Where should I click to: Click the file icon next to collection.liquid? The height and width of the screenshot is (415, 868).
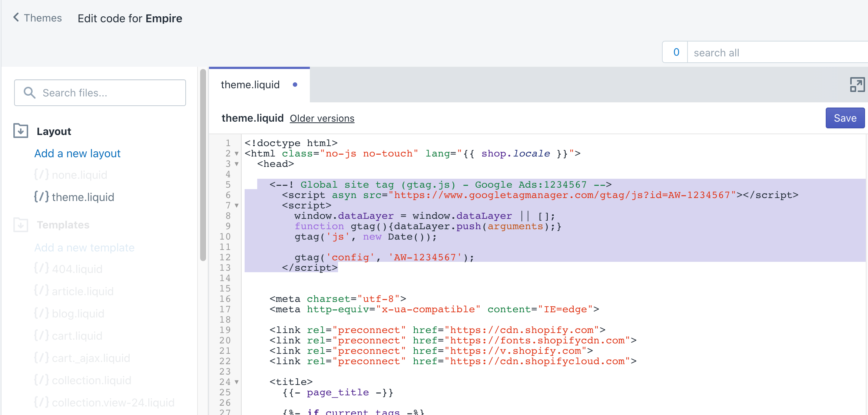(41, 380)
